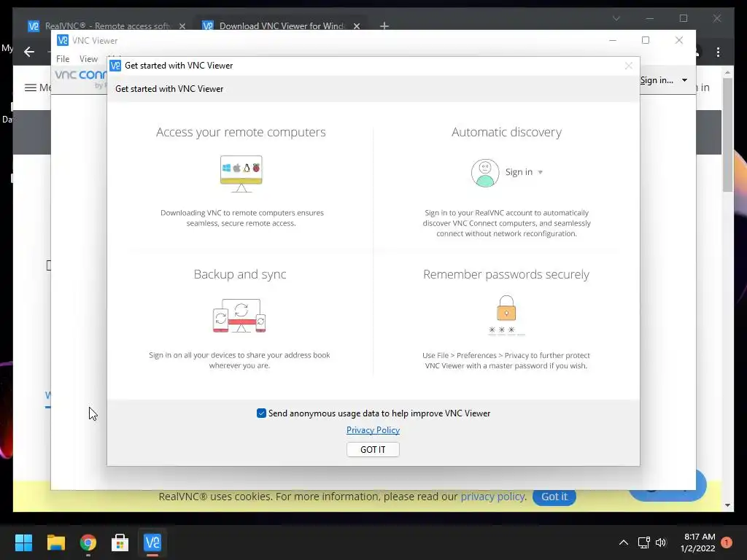The height and width of the screenshot is (560, 747).
Task: Click the Remember passwords securely heading
Action: coord(506,274)
